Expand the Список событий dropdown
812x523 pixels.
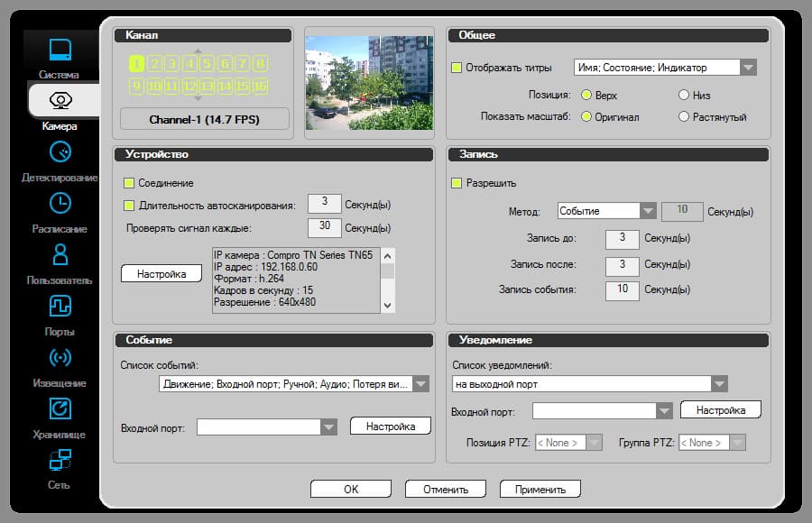[421, 384]
